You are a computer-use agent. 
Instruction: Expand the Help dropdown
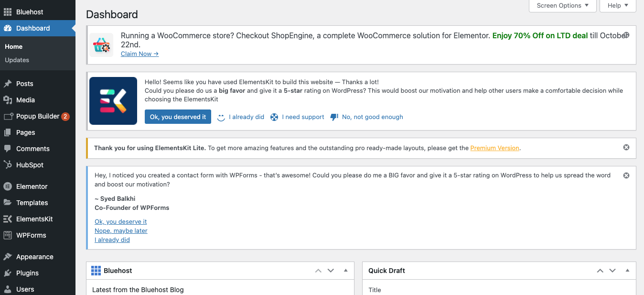(617, 6)
